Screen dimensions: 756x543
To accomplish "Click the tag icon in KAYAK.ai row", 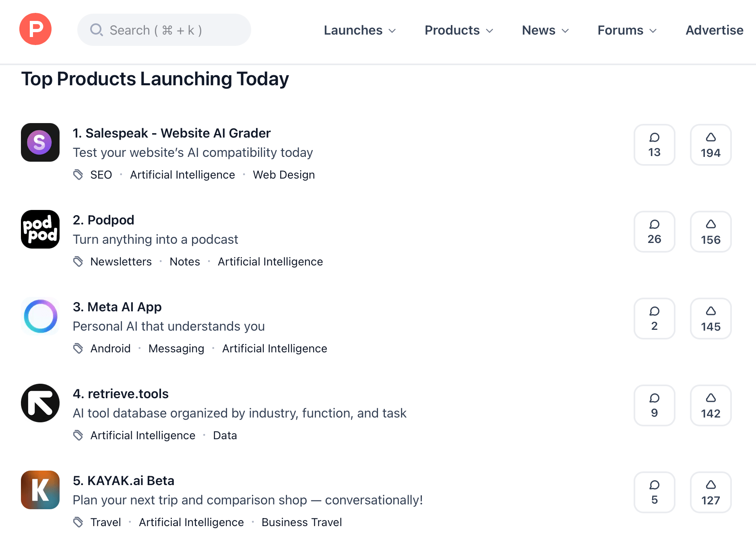I will [x=78, y=522].
